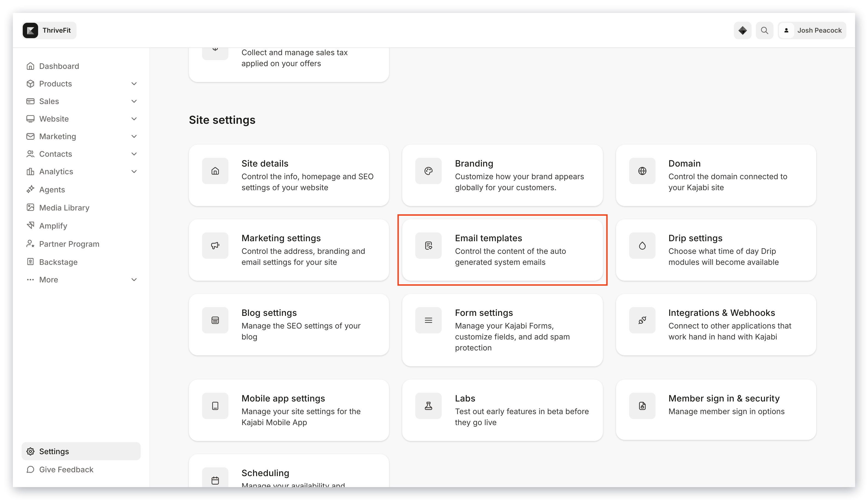Click the Analytics bar chart icon
This screenshot has width=868, height=500.
click(30, 171)
